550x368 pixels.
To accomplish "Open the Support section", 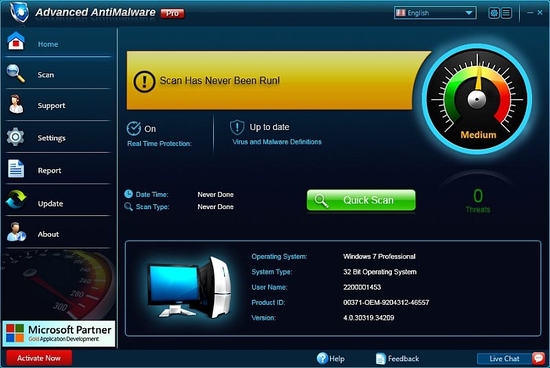I will (x=58, y=105).
